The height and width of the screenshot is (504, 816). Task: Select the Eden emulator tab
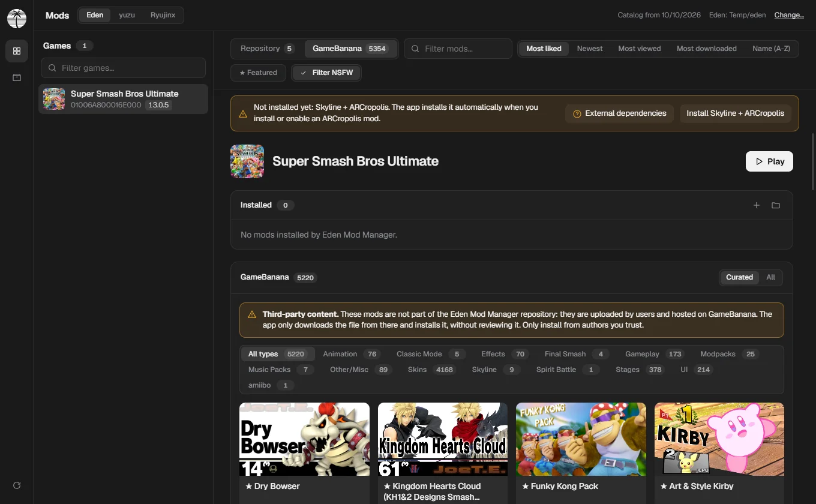[95, 15]
